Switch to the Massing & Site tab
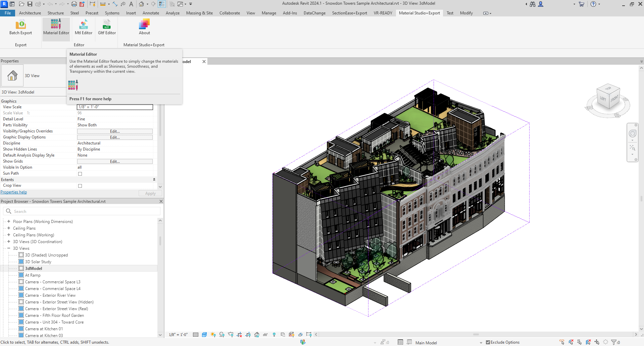644x346 pixels. click(199, 13)
